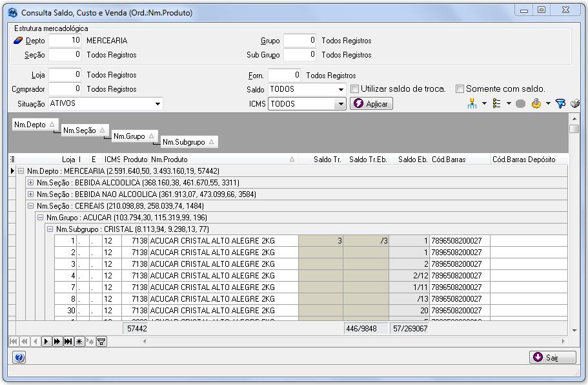This screenshot has width=588, height=385.
Task: Click the Sub Grupo code input field
Action: [300, 55]
